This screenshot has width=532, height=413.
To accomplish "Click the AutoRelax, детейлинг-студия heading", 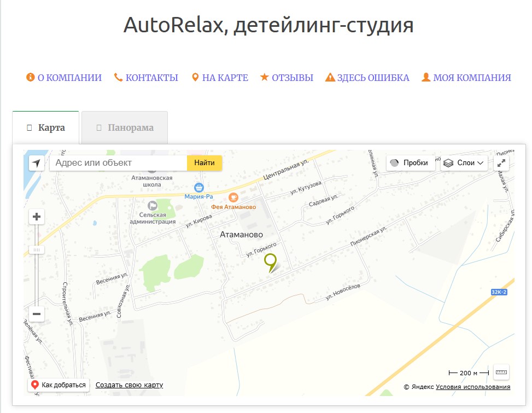I will pos(268,25).
